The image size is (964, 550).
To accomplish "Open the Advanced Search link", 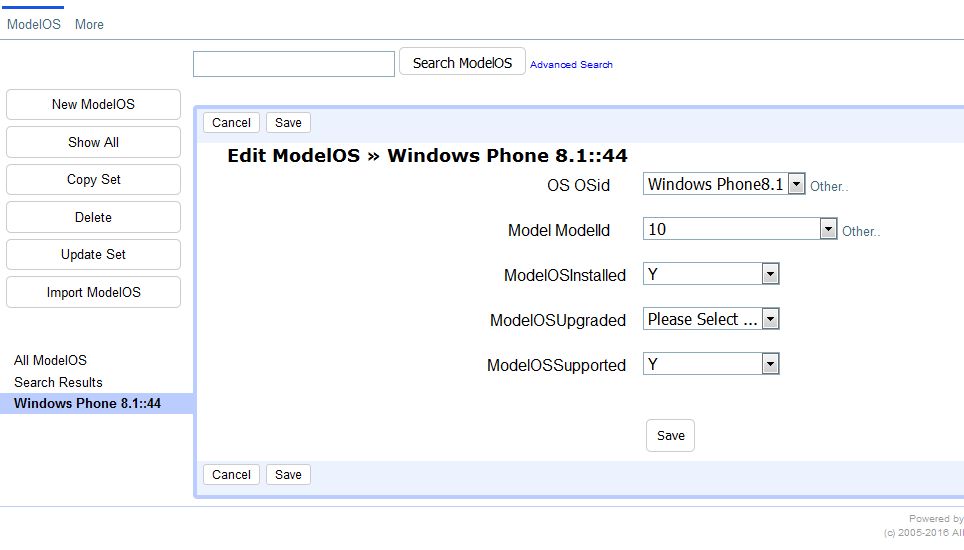I will [571, 65].
